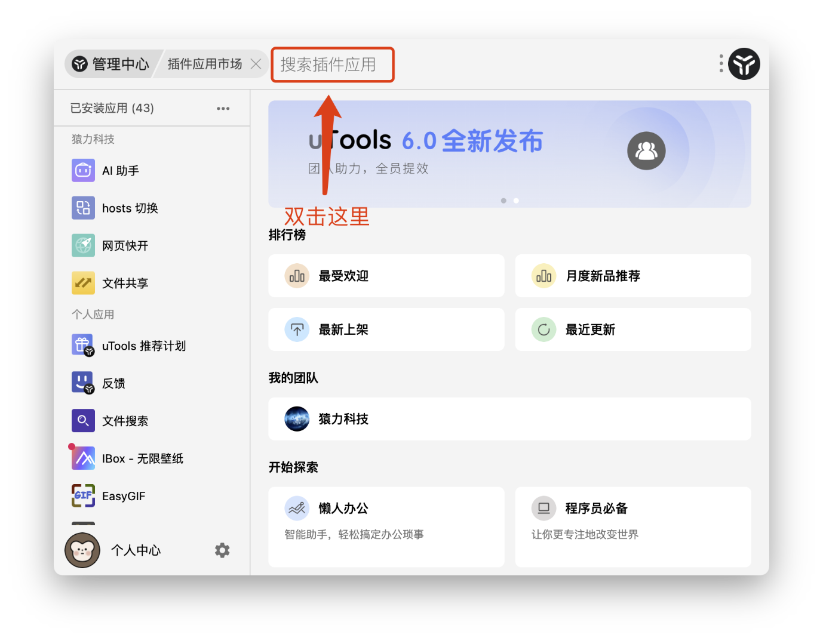Image resolution: width=823 pixels, height=644 pixels.
Task: Click the monkey avatar picture
Action: [82, 550]
